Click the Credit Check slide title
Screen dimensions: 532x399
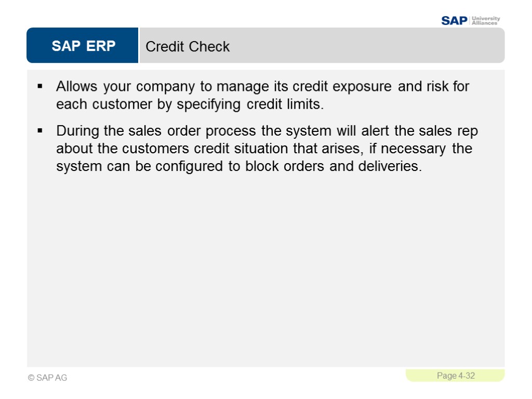point(188,47)
